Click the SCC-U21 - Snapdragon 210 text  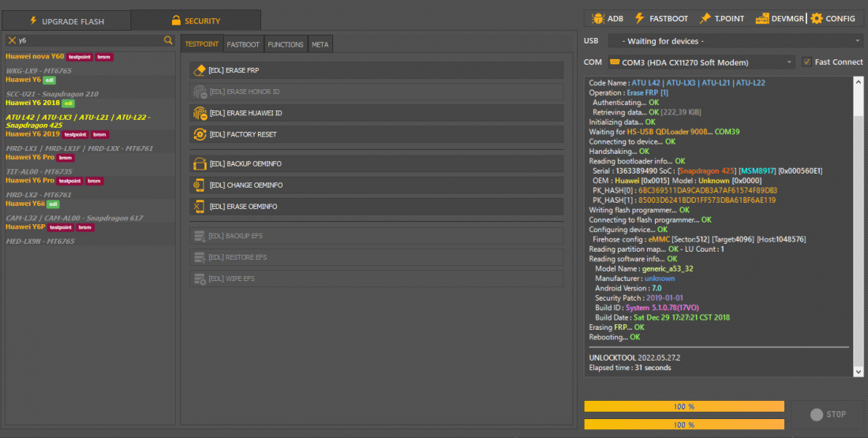[x=52, y=94]
